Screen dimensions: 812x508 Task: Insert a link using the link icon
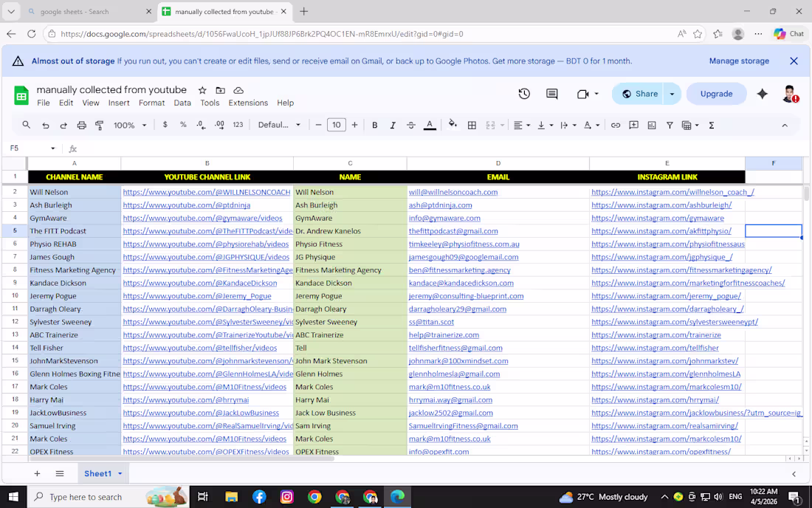click(616, 125)
